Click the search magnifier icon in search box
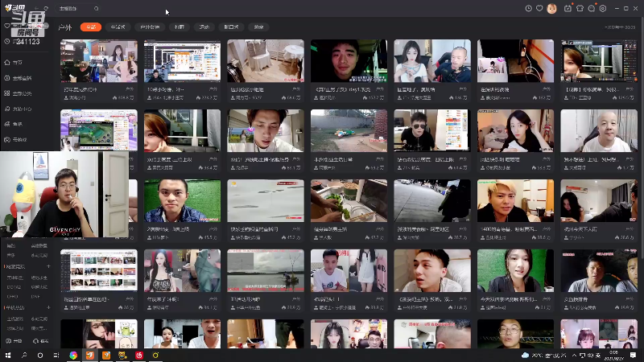 pyautogui.click(x=96, y=8)
